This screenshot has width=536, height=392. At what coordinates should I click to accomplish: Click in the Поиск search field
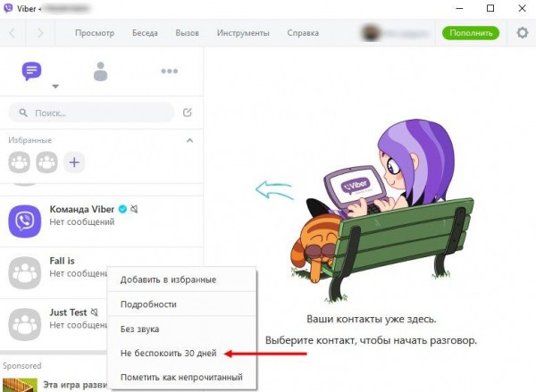point(92,113)
